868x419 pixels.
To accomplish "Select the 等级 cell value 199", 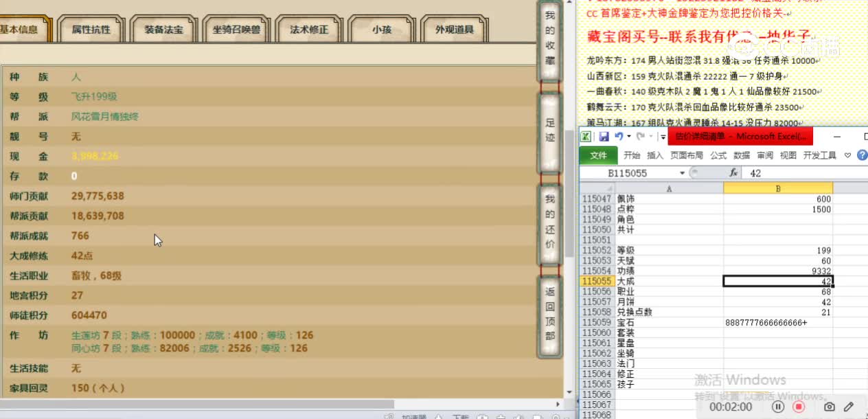I will (778, 250).
